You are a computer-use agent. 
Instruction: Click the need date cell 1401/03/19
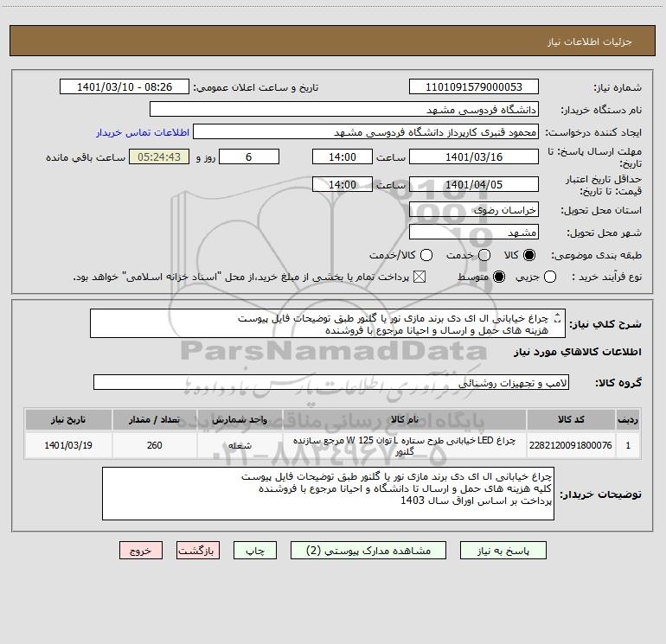click(68, 445)
